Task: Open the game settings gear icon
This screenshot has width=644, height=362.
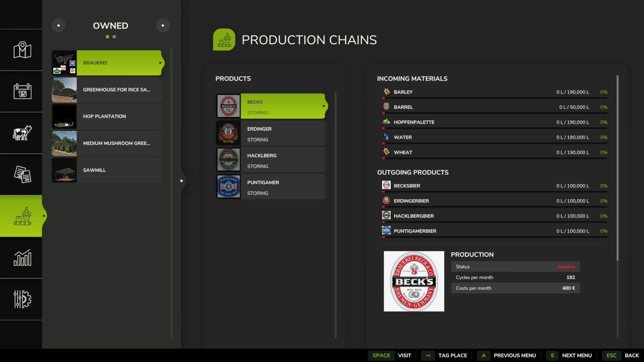Action: (x=22, y=299)
